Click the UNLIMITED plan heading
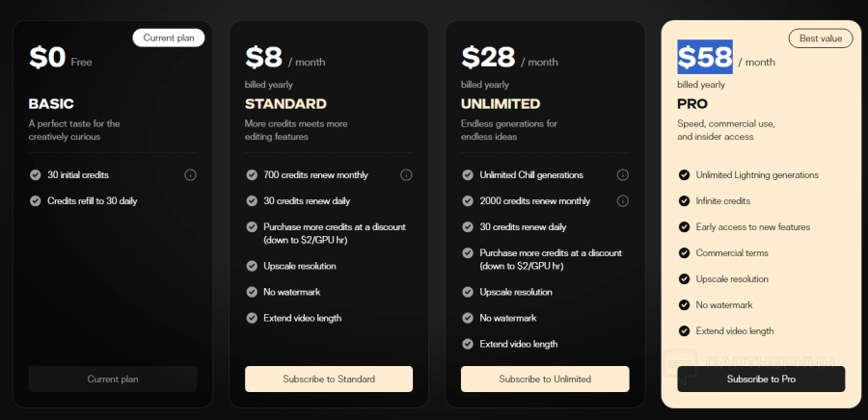 click(x=501, y=104)
